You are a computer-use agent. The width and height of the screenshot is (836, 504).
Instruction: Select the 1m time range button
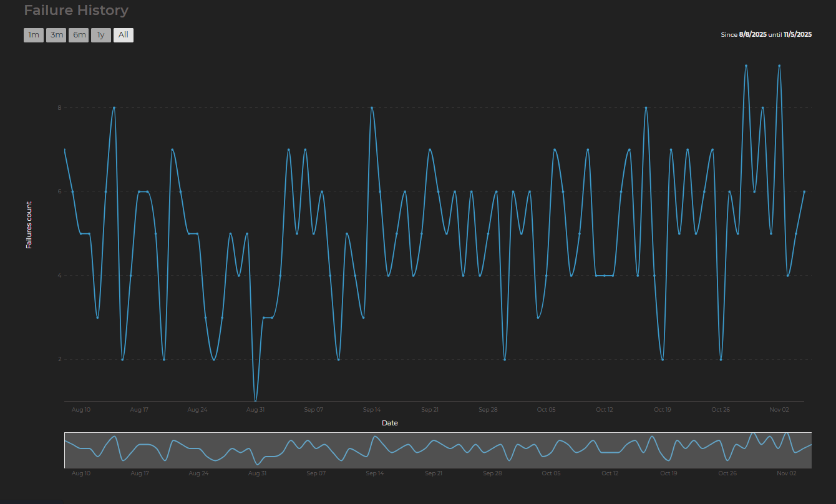[x=34, y=35]
